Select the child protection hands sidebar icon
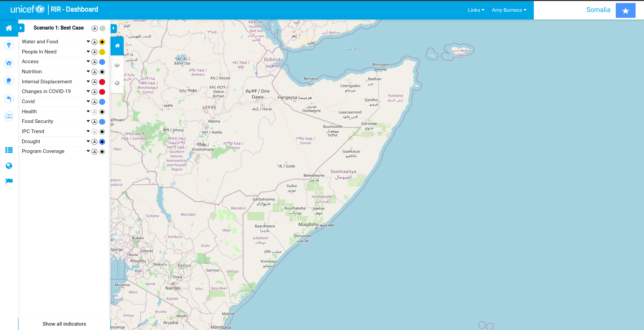 point(9,63)
